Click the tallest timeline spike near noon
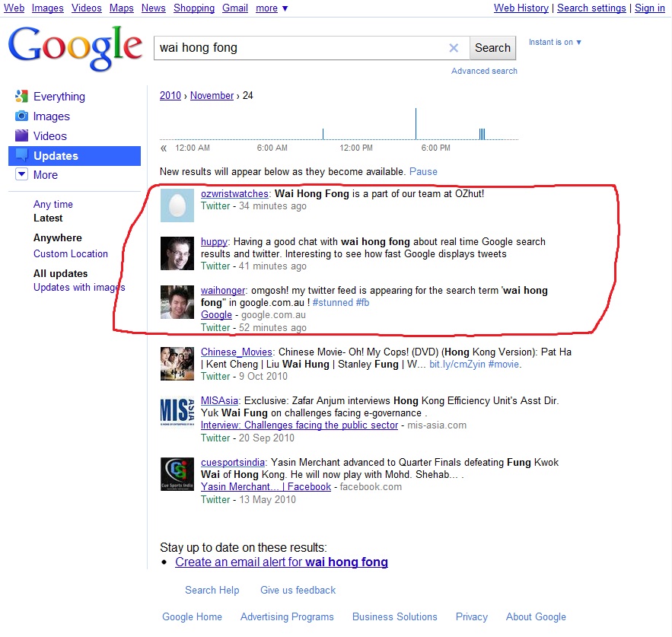 (x=416, y=123)
